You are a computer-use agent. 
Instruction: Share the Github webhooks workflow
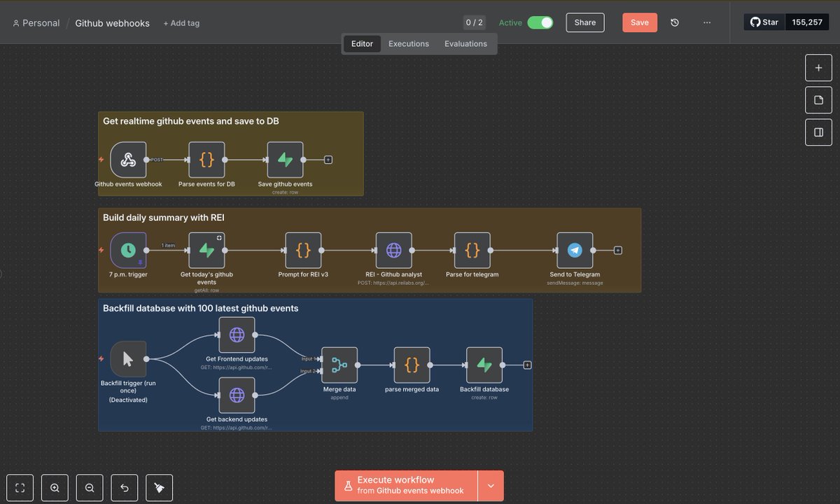(584, 22)
